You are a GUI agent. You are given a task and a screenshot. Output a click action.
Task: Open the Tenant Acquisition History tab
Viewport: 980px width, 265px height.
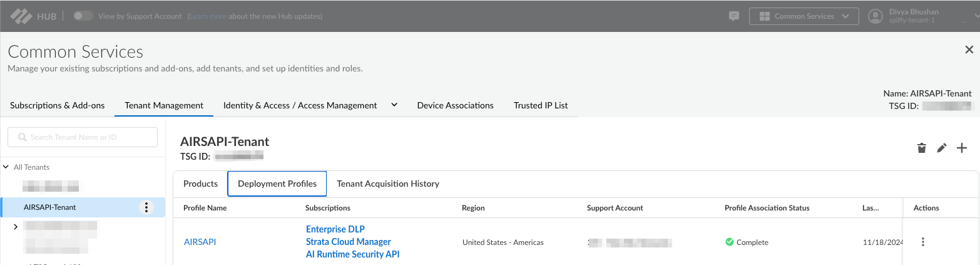388,184
